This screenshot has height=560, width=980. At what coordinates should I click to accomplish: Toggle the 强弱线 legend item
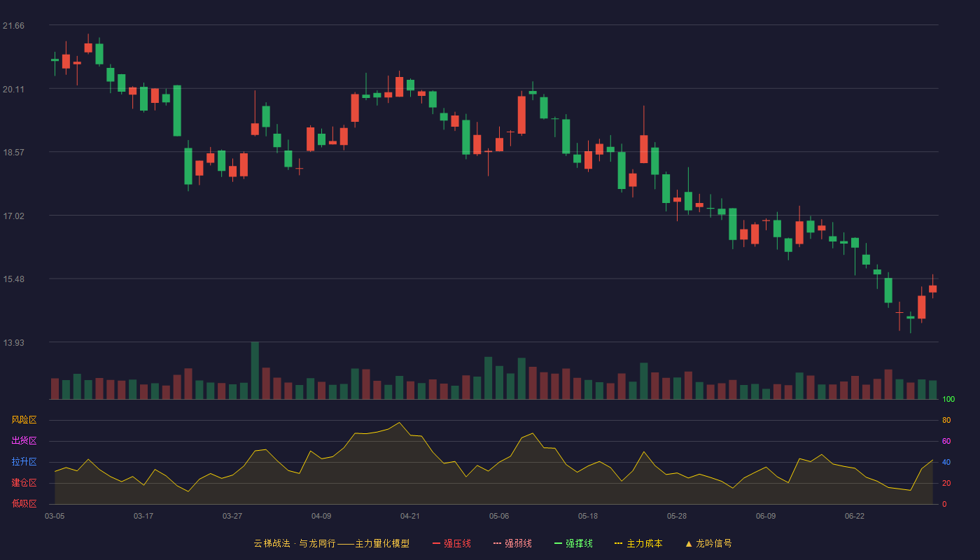point(512,543)
